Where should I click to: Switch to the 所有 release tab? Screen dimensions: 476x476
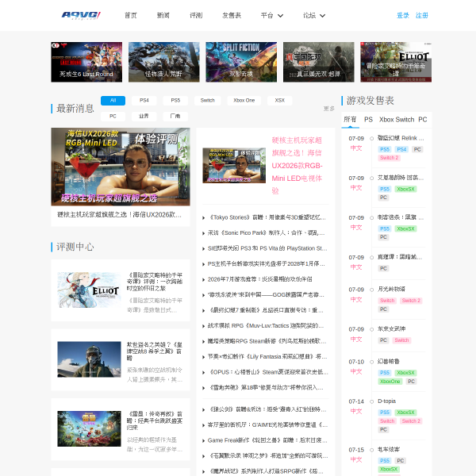tap(350, 119)
